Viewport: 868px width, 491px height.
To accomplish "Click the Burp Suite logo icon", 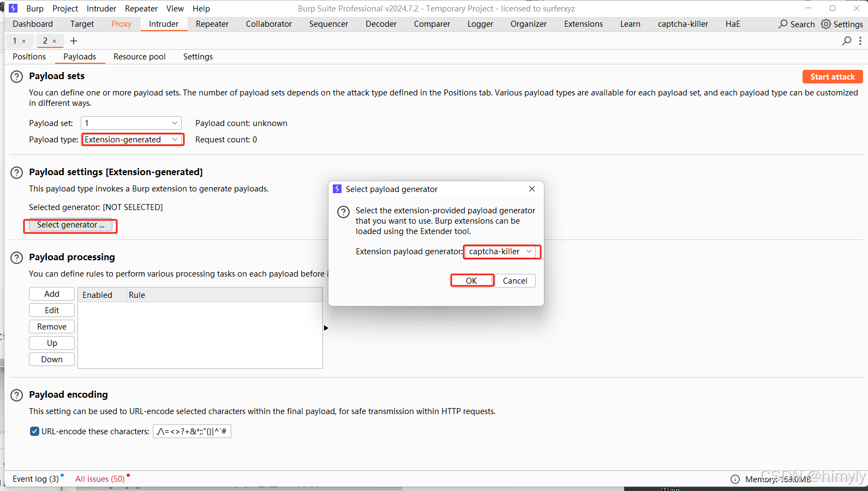I will [13, 8].
